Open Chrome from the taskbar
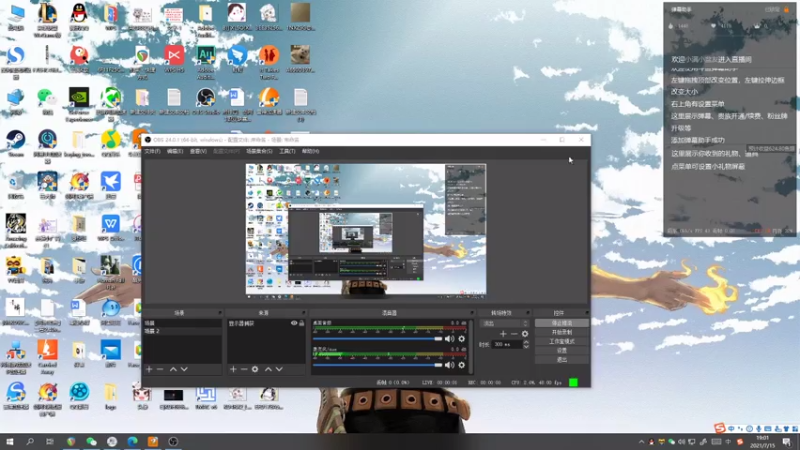 click(71, 441)
